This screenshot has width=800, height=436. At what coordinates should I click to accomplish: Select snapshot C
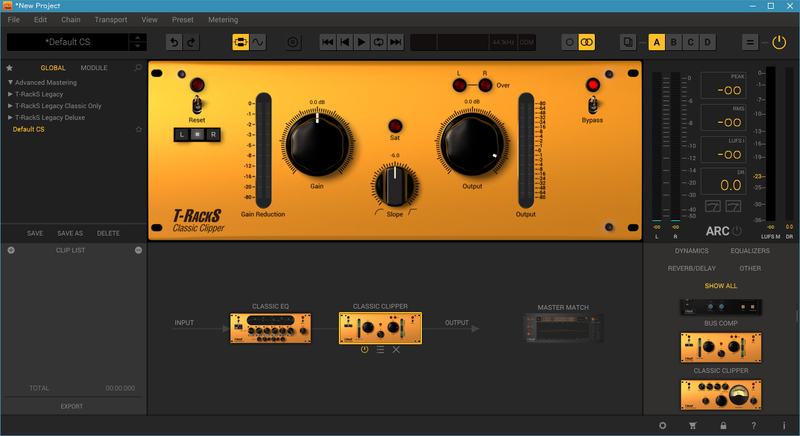(x=690, y=42)
